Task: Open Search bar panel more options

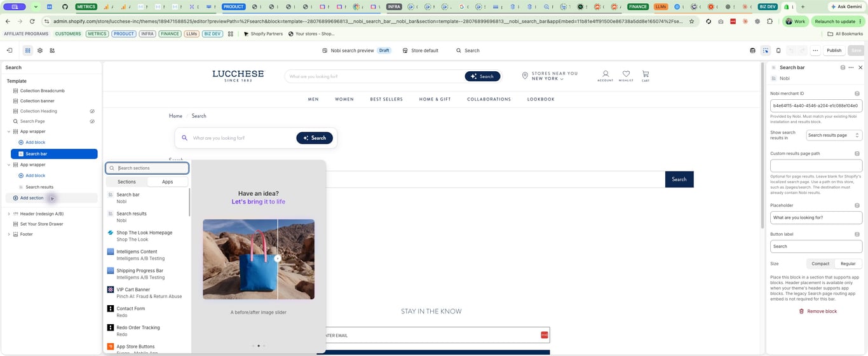Action: [851, 67]
